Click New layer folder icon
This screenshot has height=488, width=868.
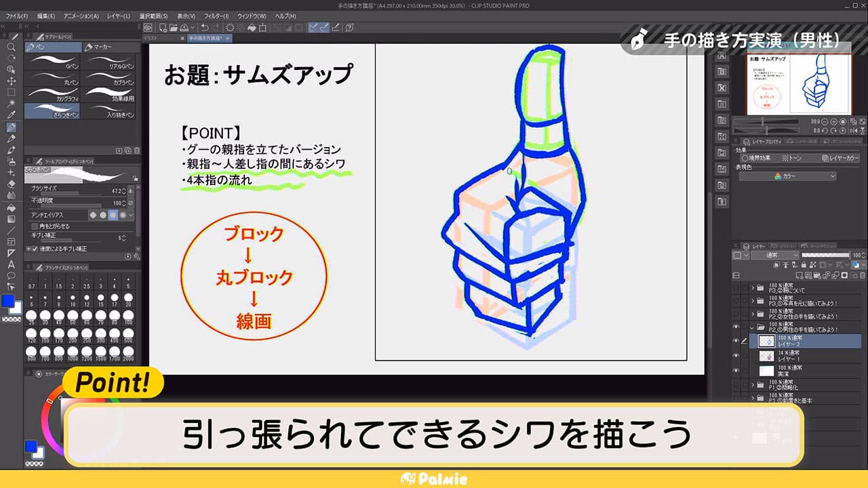tap(818, 276)
